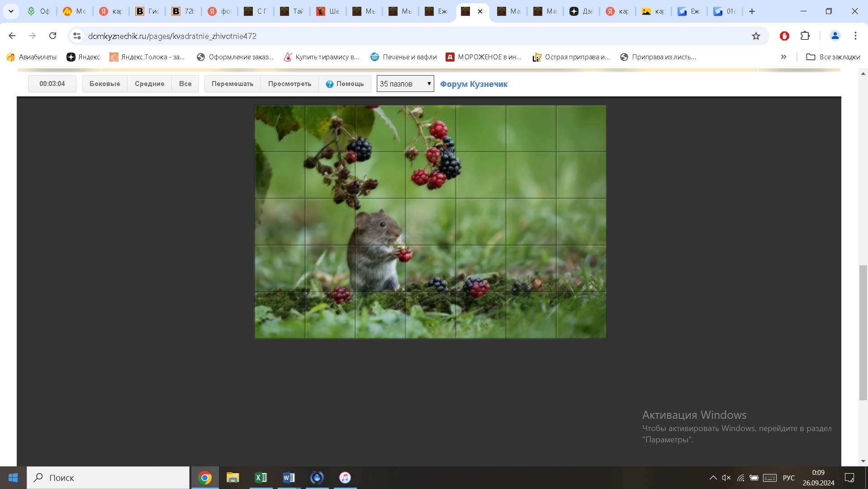Switch to the Тай tab
Screen dimensions: 868x489
point(292,11)
